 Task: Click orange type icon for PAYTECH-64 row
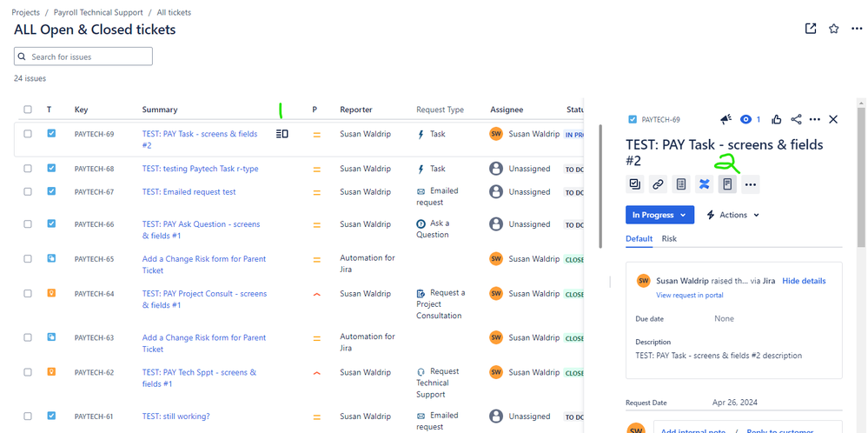[x=51, y=293]
